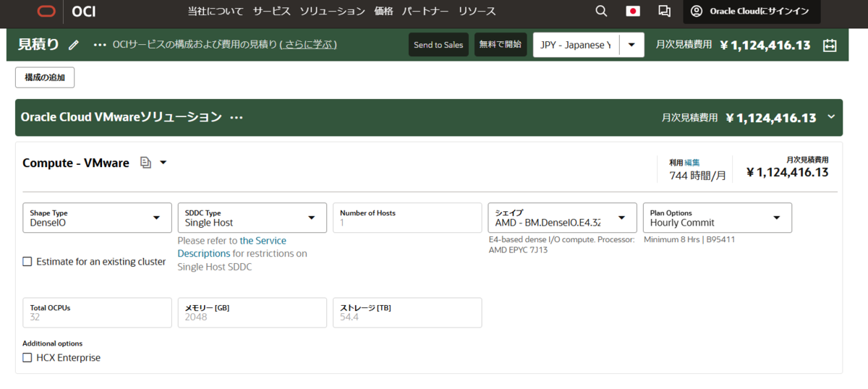Select the Japan flag country icon

[x=633, y=11]
